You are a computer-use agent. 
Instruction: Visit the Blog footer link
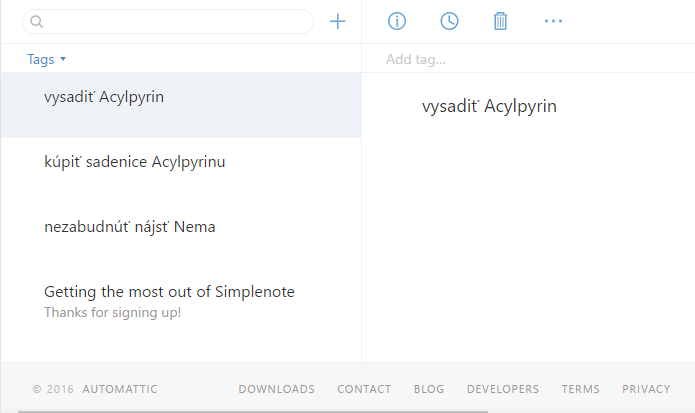pyautogui.click(x=429, y=389)
